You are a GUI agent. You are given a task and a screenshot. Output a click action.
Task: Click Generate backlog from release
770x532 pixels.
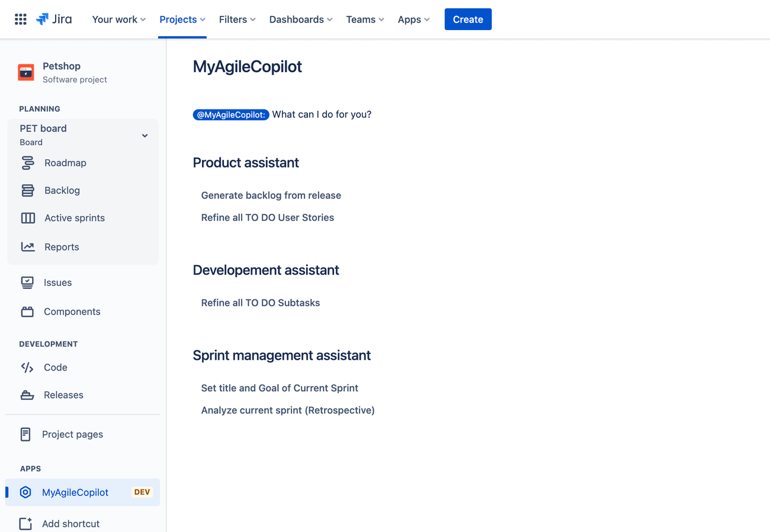[271, 195]
